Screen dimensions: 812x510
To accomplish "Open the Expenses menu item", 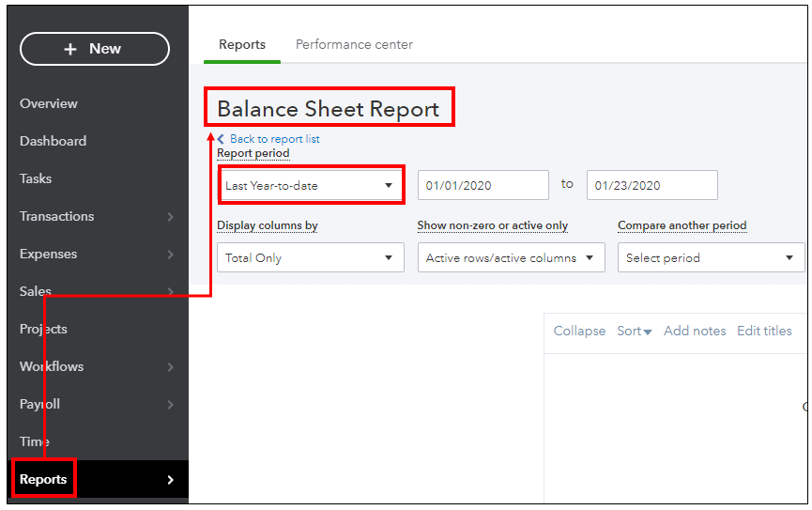I will tap(48, 254).
